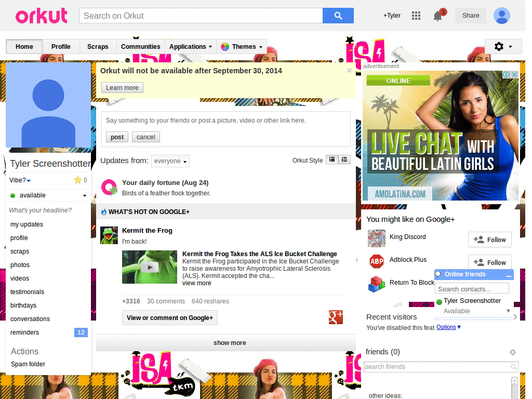This screenshot has width=532, height=399.
Task: Click the Themes color wheel icon
Action: coord(225,47)
